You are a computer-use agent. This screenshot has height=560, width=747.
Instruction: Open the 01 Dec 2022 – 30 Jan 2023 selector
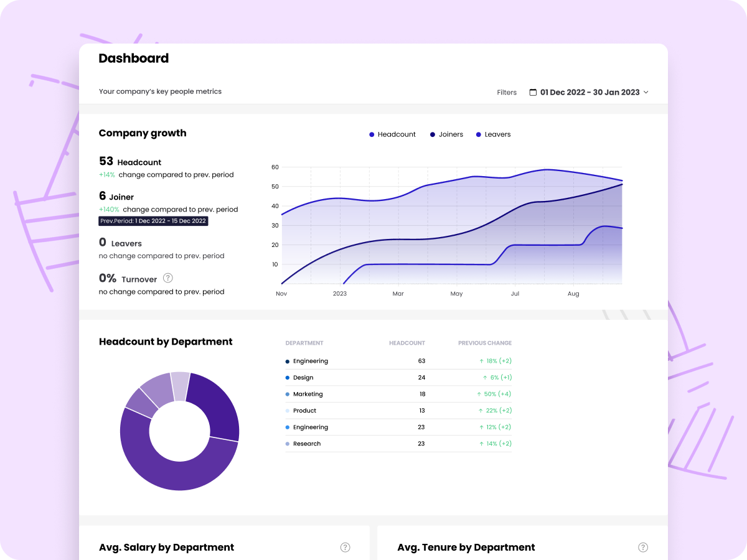point(589,92)
